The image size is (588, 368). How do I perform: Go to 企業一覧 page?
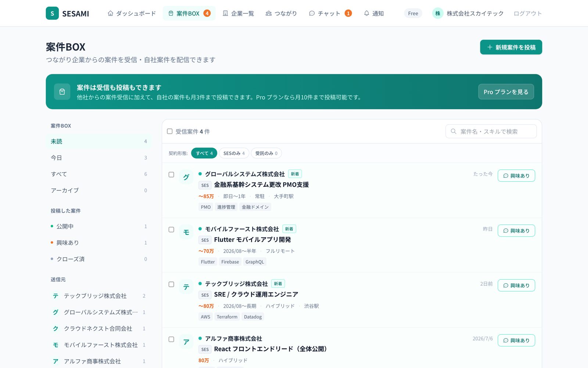click(238, 13)
